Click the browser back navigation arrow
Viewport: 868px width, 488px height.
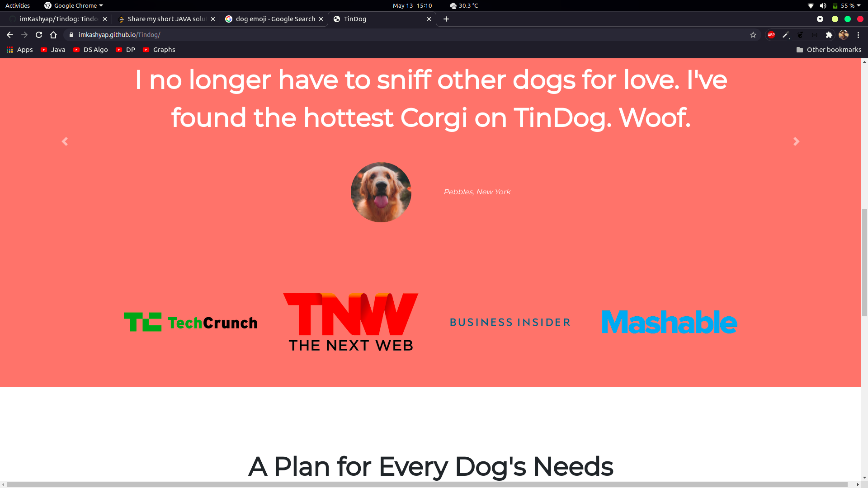click(9, 34)
